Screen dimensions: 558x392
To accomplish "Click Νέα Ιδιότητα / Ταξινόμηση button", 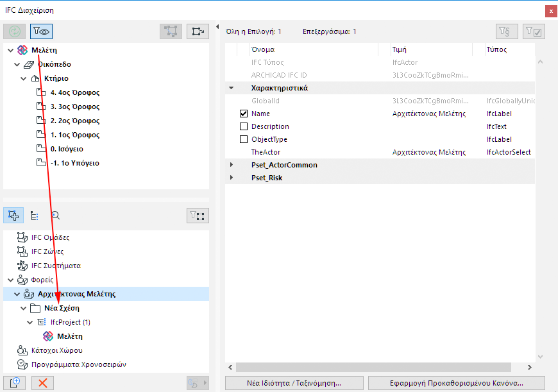I will [x=294, y=383].
